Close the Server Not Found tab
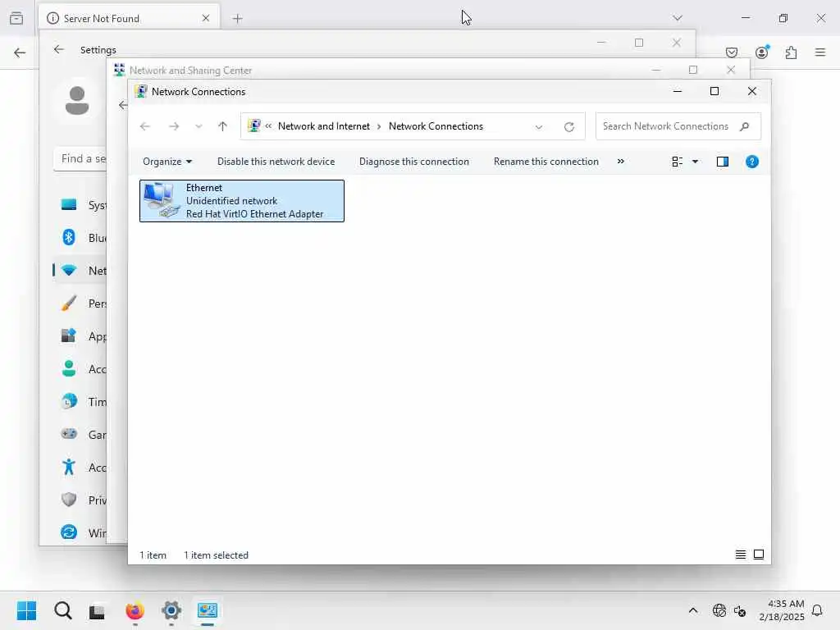Viewport: 840px width, 630px height. coord(206,18)
